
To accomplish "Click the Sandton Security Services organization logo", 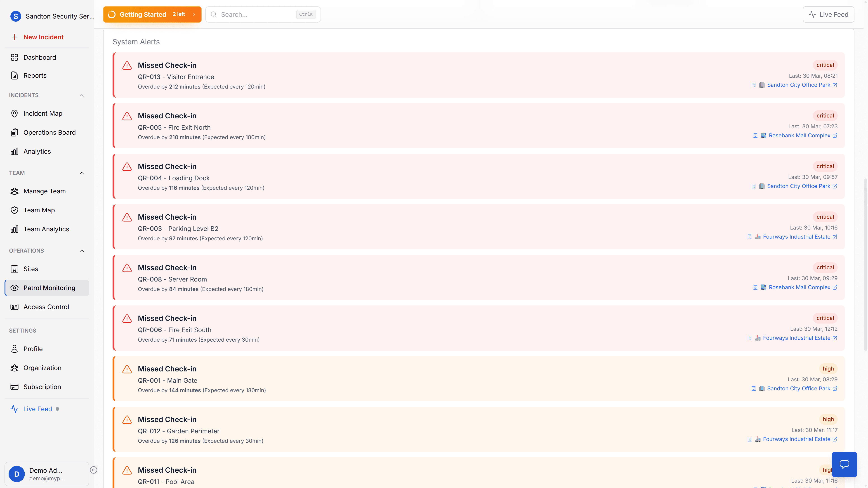I will [x=16, y=16].
